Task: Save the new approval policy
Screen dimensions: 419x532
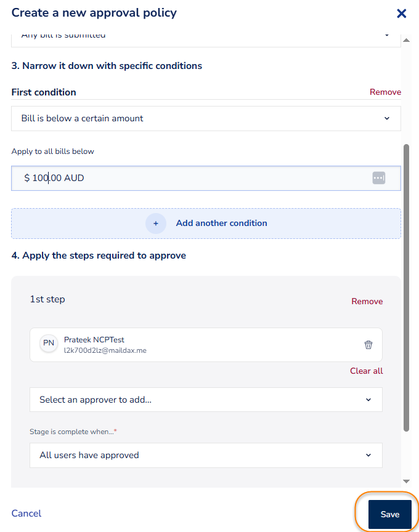Action: 389,514
